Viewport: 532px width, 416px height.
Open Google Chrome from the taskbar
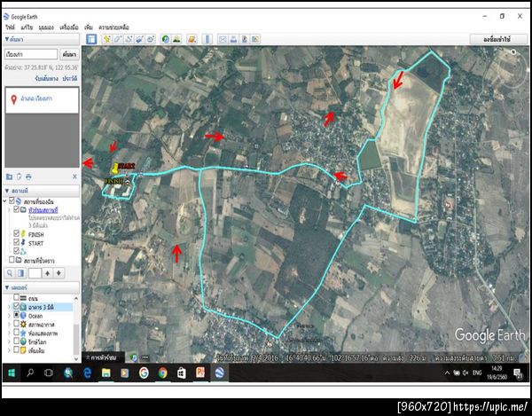[163, 373]
